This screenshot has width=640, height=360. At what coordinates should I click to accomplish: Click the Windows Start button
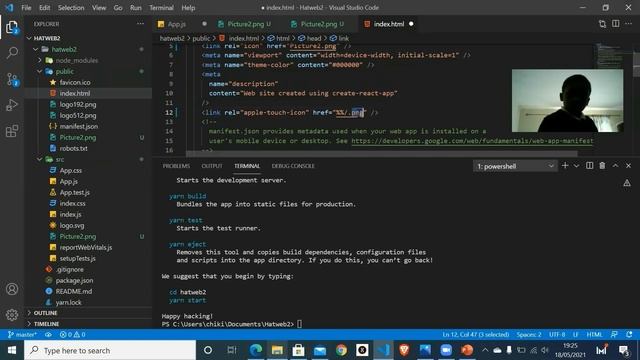click(12, 350)
